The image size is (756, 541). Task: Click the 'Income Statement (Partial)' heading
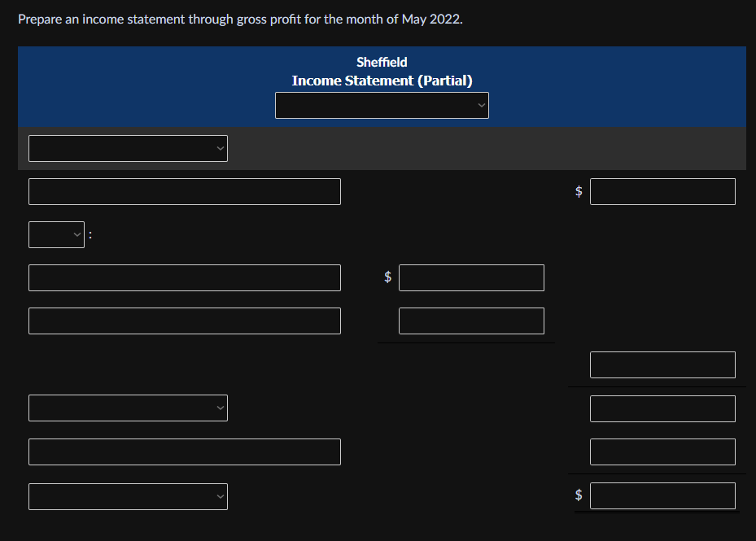pos(382,81)
